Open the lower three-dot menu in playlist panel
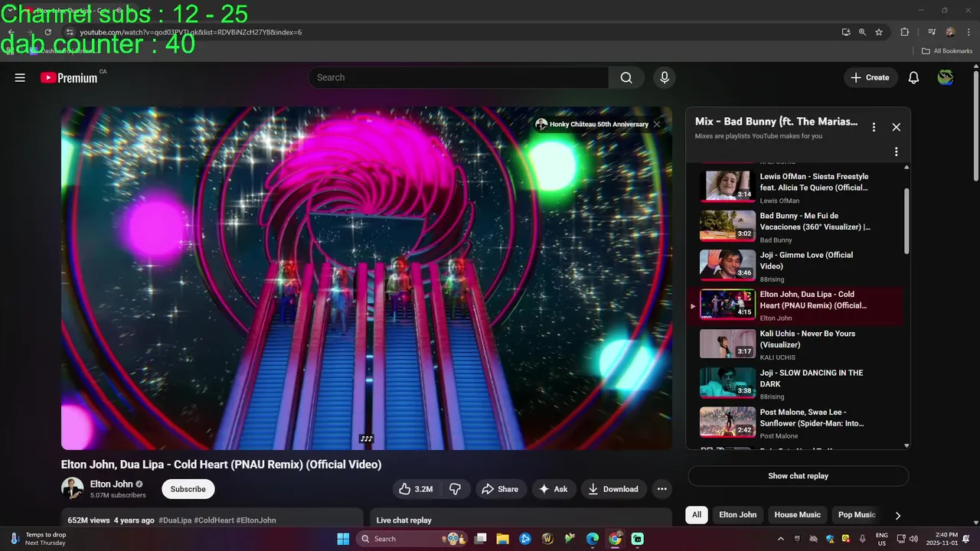 [x=896, y=152]
